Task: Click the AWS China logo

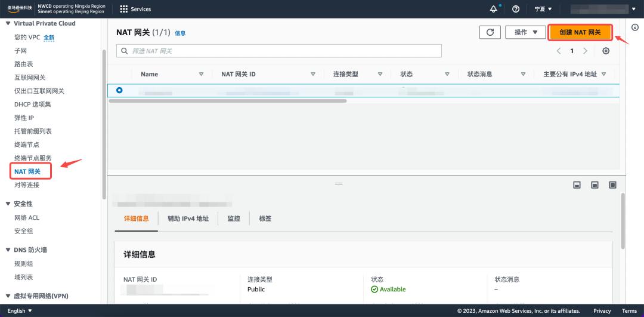Action: pyautogui.click(x=19, y=8)
